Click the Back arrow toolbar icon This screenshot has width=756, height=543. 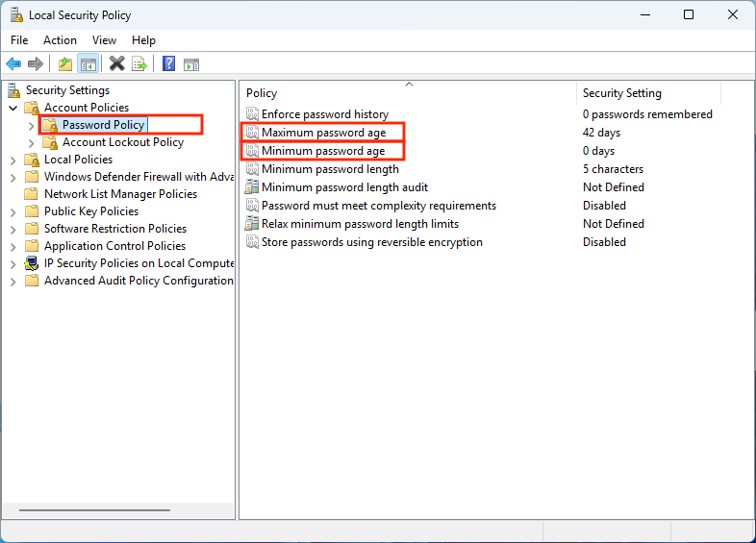13,63
